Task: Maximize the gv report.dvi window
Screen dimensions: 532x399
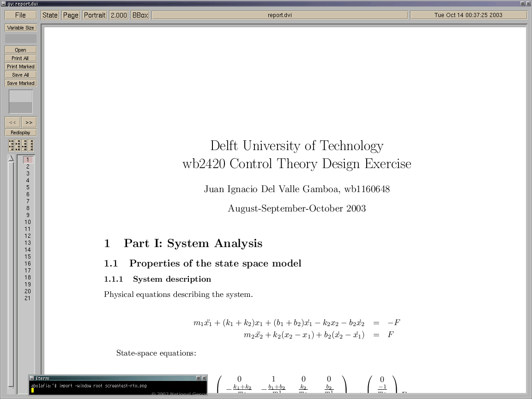Action: [x=522, y=3]
